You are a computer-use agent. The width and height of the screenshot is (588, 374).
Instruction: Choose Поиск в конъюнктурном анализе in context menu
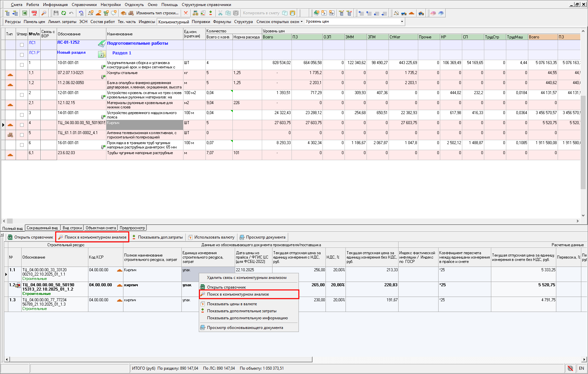(238, 294)
